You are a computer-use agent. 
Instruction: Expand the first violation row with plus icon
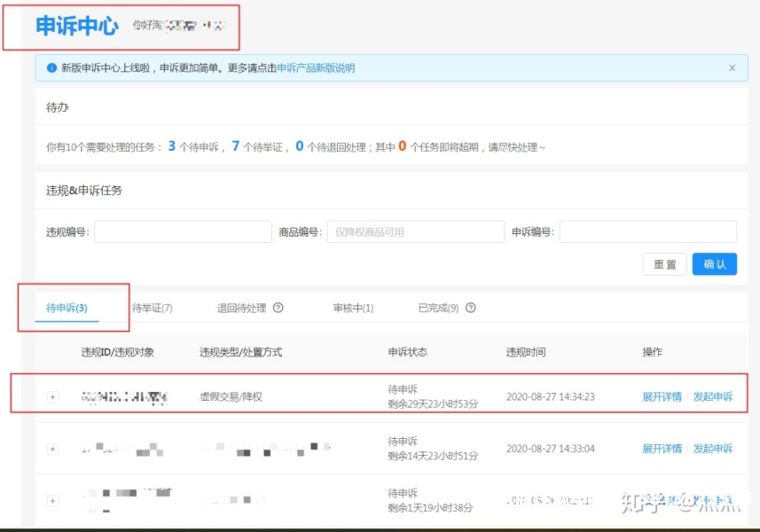point(52,397)
